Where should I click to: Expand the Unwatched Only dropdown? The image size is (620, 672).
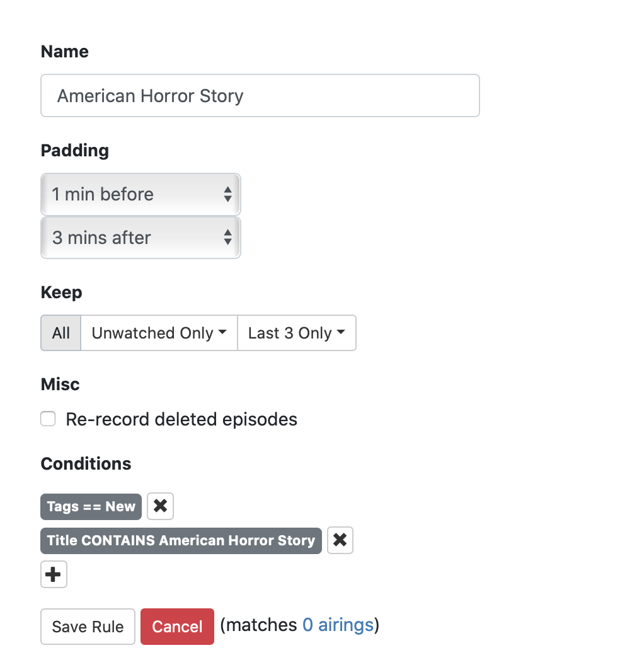(159, 333)
